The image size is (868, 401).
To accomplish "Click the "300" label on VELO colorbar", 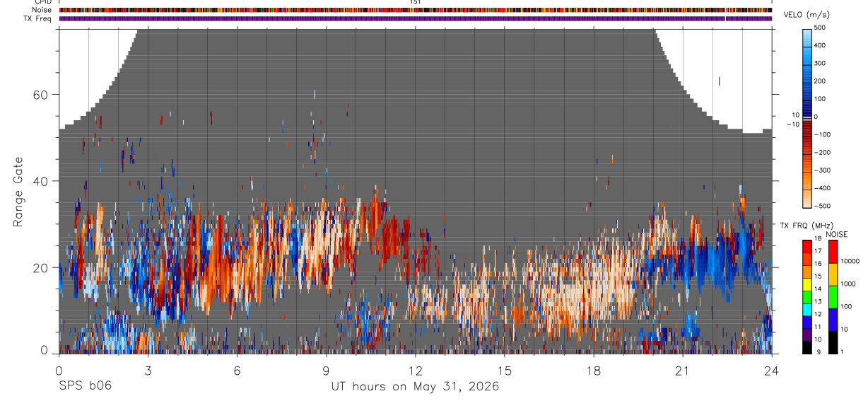I will click(819, 63).
